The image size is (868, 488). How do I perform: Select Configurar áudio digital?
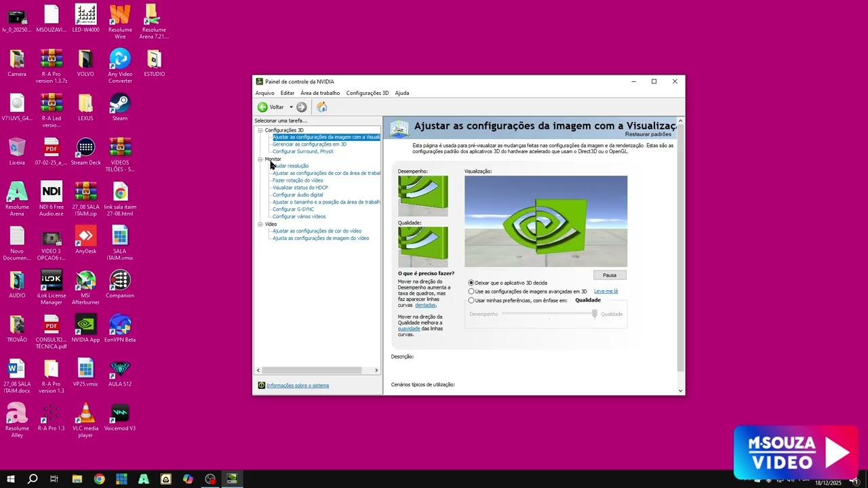pos(298,195)
